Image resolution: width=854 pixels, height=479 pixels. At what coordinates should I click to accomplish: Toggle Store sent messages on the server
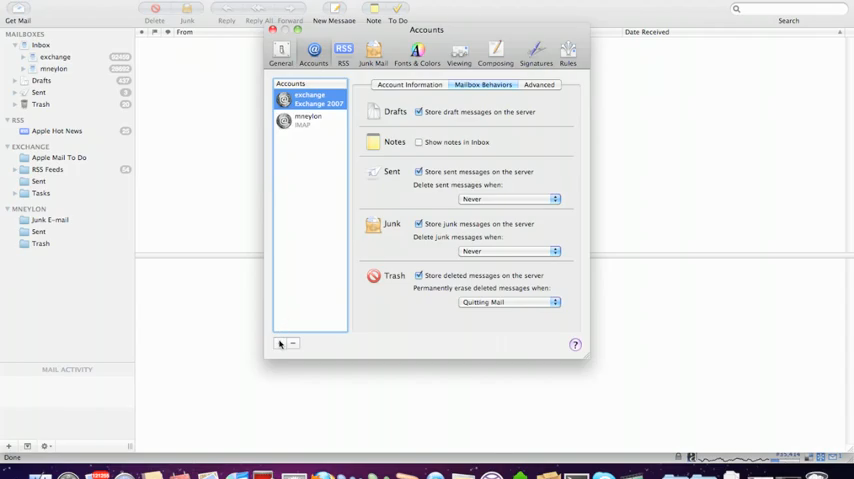pyautogui.click(x=418, y=172)
